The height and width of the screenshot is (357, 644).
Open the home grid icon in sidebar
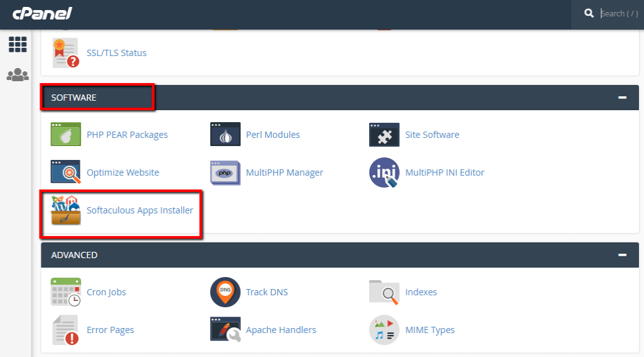point(18,45)
